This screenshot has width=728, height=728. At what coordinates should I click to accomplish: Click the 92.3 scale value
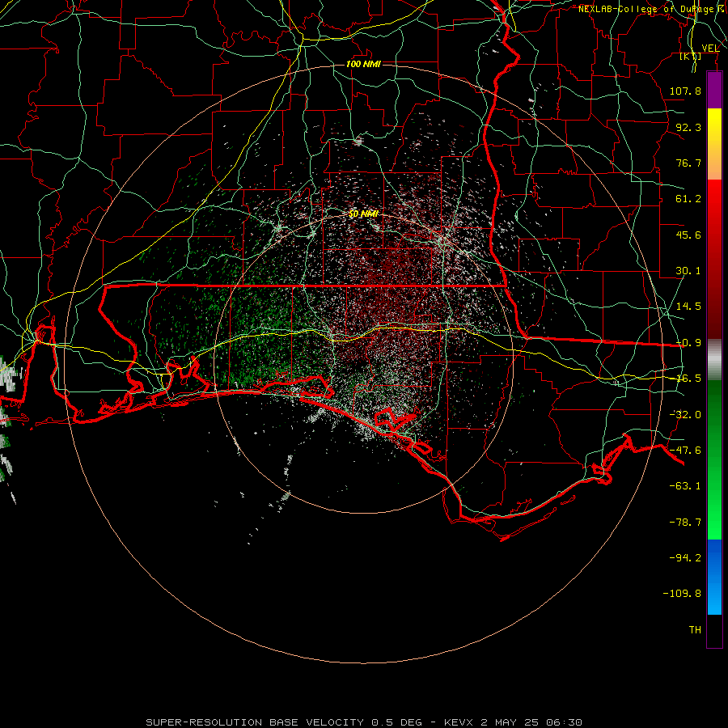point(688,127)
